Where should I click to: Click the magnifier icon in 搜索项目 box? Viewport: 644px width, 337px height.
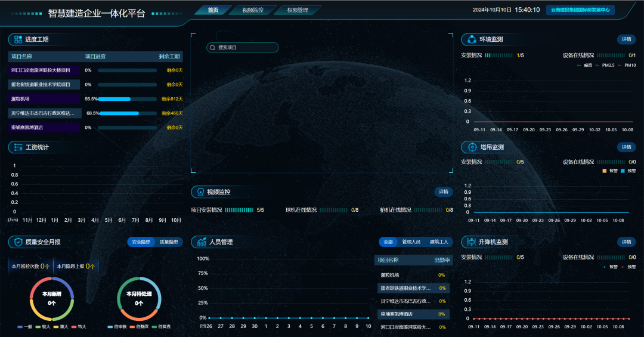[x=212, y=48]
